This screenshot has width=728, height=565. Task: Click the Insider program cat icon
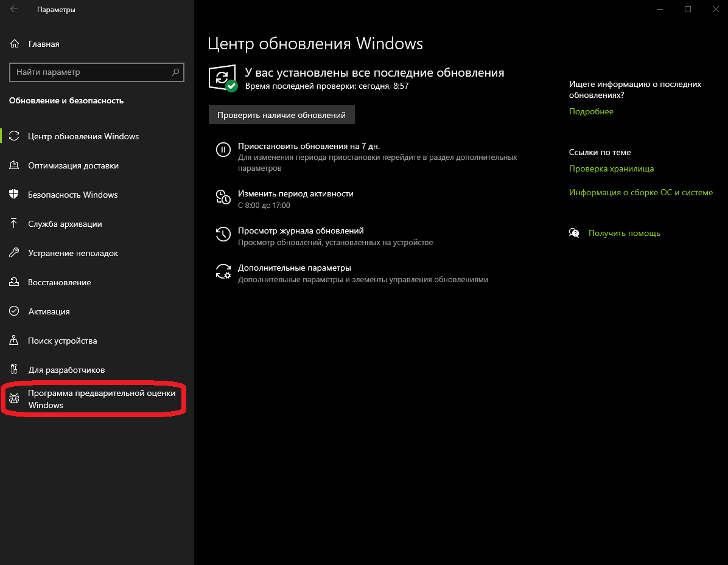pyautogui.click(x=15, y=398)
